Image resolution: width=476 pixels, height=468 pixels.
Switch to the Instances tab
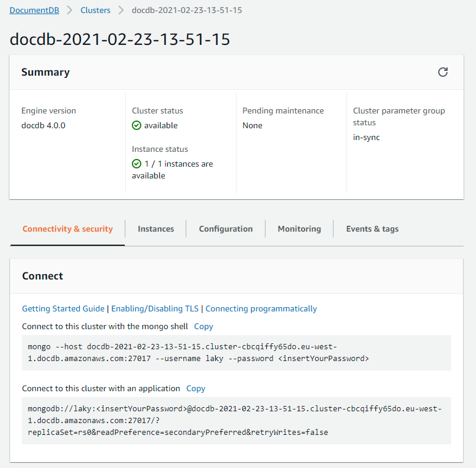(x=156, y=229)
